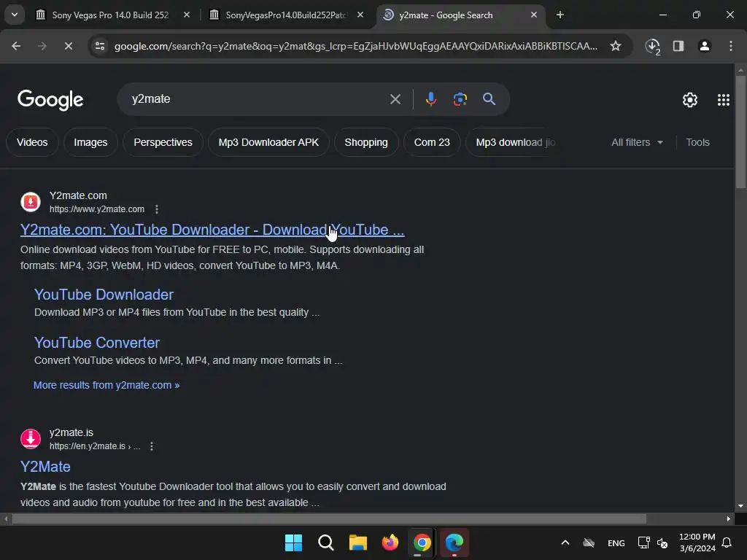This screenshot has height=560, width=747.
Task: Search by image with Google Lens
Action: [x=460, y=99]
